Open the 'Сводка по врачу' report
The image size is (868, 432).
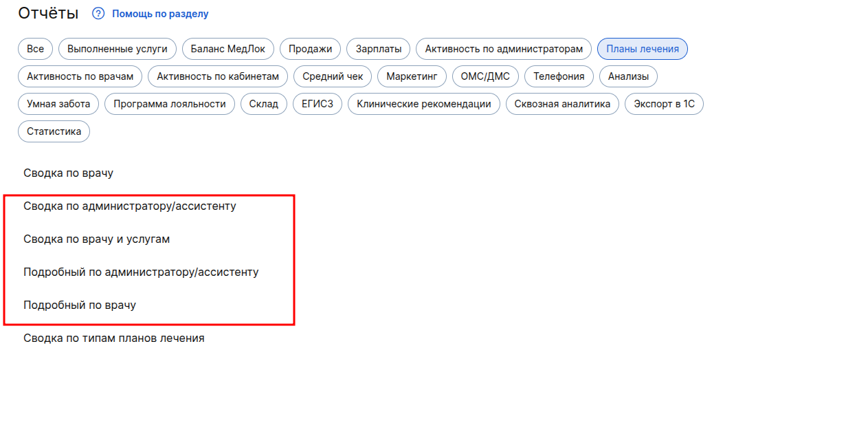[x=68, y=173]
